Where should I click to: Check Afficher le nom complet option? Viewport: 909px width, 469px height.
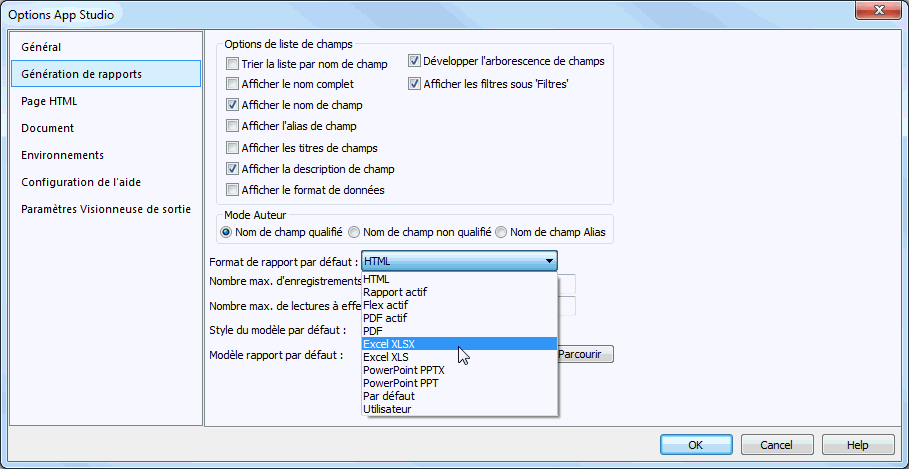click(x=232, y=84)
